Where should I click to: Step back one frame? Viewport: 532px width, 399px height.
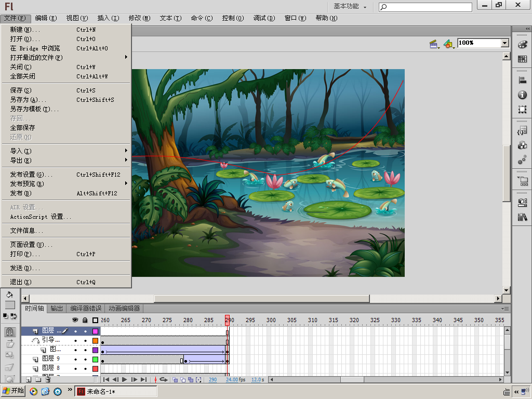pyautogui.click(x=115, y=380)
